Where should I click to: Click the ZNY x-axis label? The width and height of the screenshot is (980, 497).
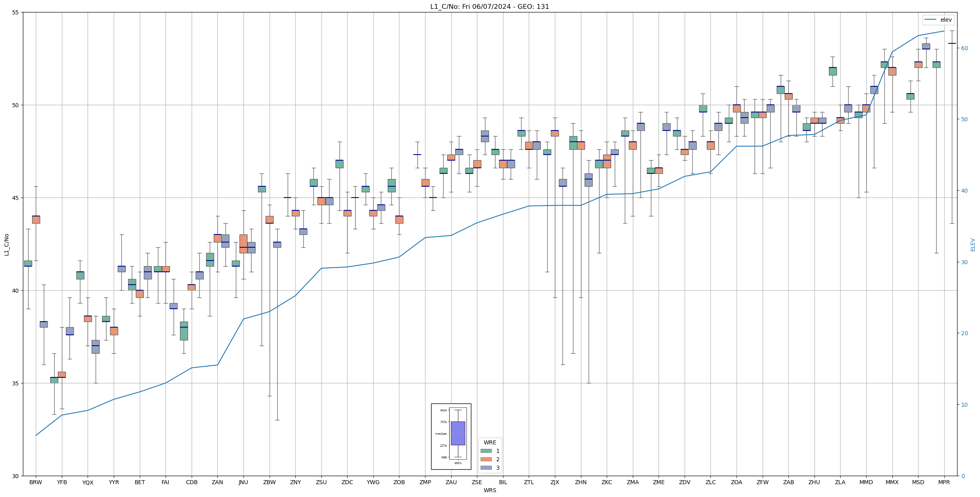295,482
